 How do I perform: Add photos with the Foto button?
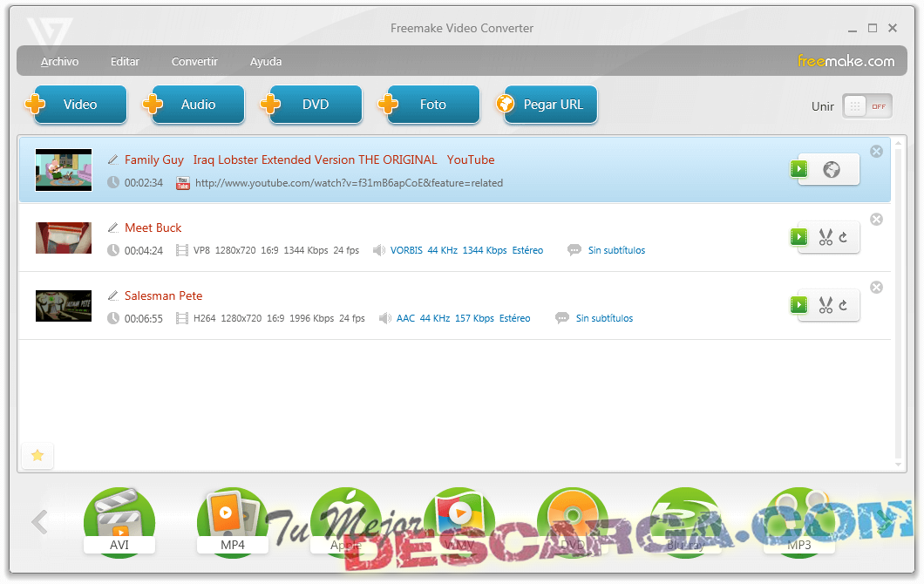[x=429, y=105]
